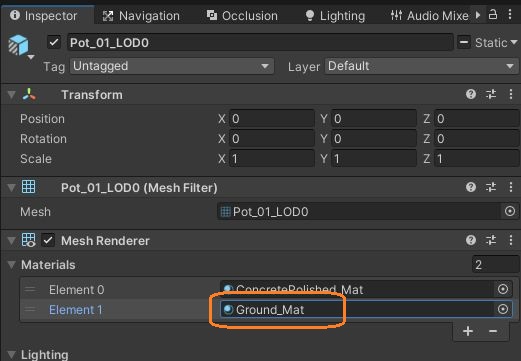The height and width of the screenshot is (361, 521).
Task: Open Transform presets slider icon
Action: tap(491, 94)
